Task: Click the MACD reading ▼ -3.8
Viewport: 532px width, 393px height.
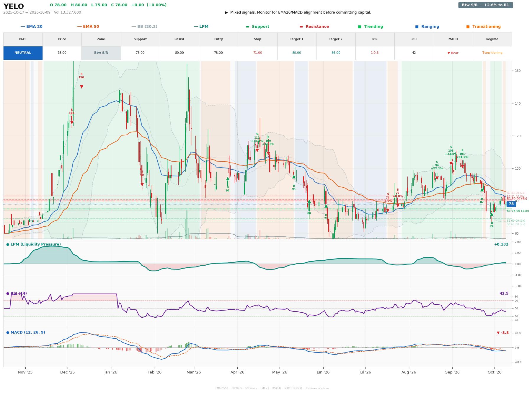Action: (x=503, y=333)
